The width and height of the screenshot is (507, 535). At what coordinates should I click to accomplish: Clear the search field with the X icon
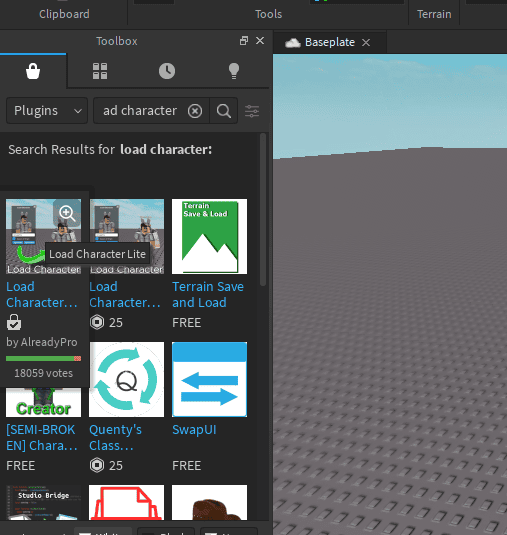click(x=195, y=111)
